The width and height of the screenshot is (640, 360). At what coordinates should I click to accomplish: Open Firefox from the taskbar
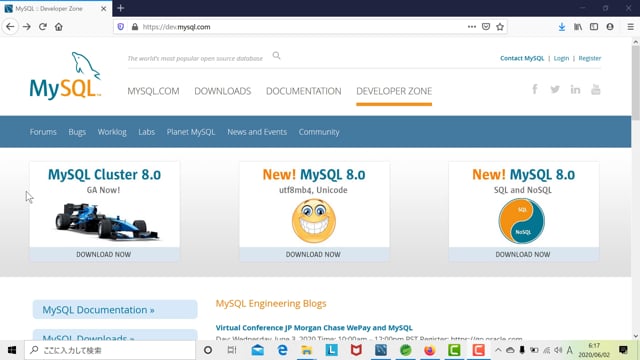[429, 350]
